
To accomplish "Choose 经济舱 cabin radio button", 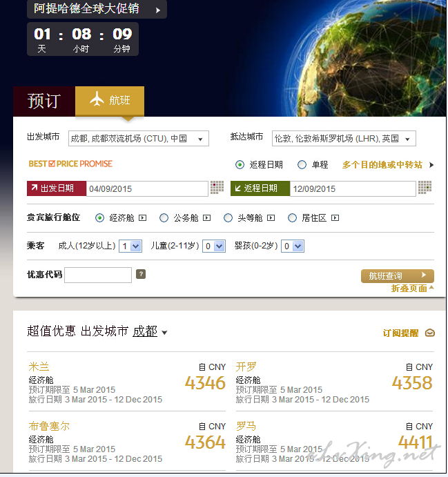I will [x=99, y=218].
